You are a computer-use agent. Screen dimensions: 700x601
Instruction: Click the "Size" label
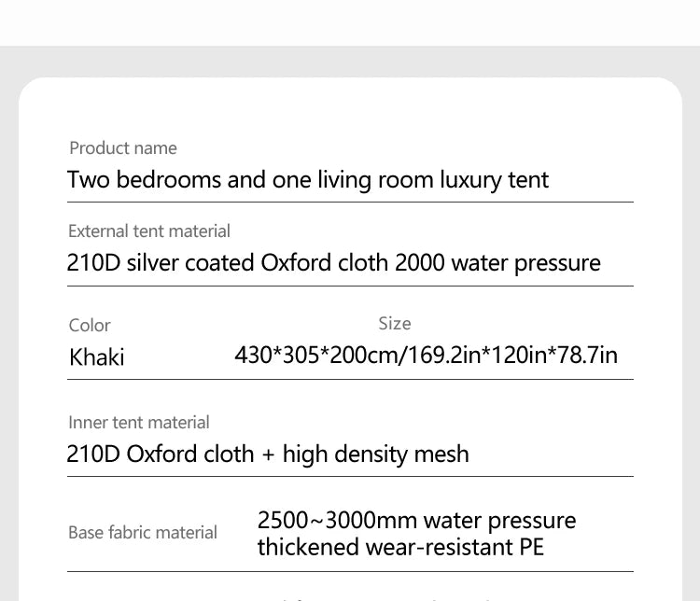tap(394, 324)
